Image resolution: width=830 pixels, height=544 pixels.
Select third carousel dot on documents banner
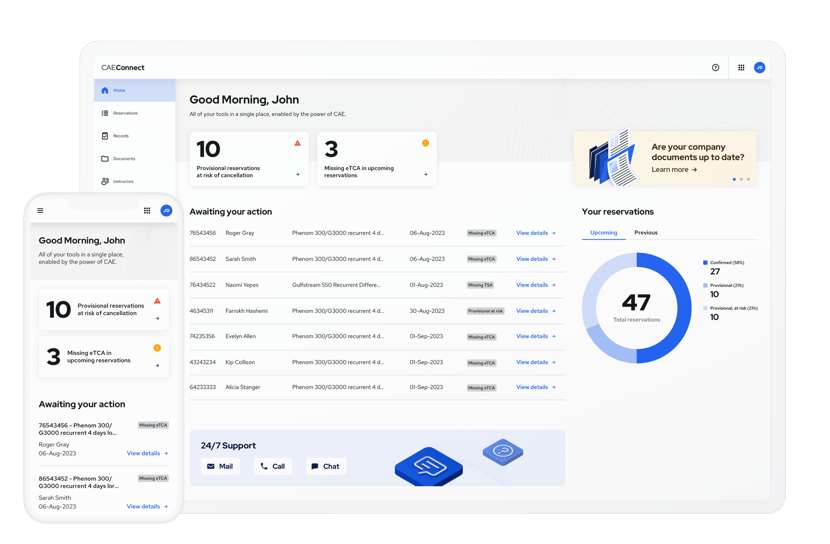click(x=748, y=179)
